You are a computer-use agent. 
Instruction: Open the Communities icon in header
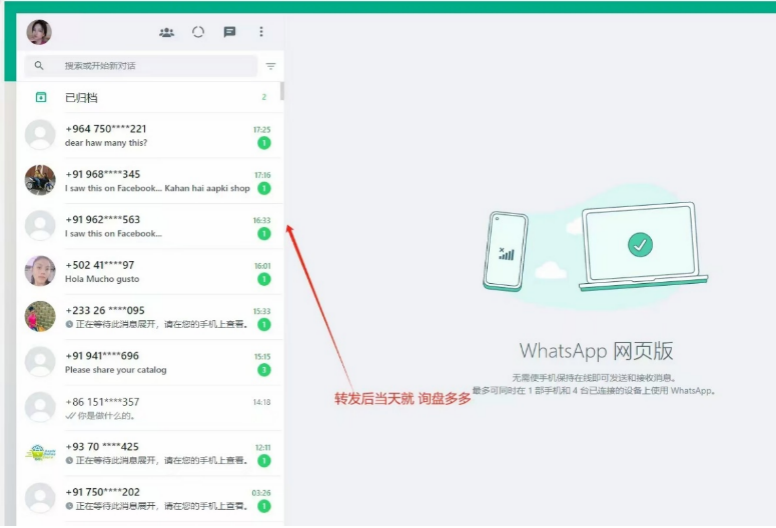pos(167,32)
